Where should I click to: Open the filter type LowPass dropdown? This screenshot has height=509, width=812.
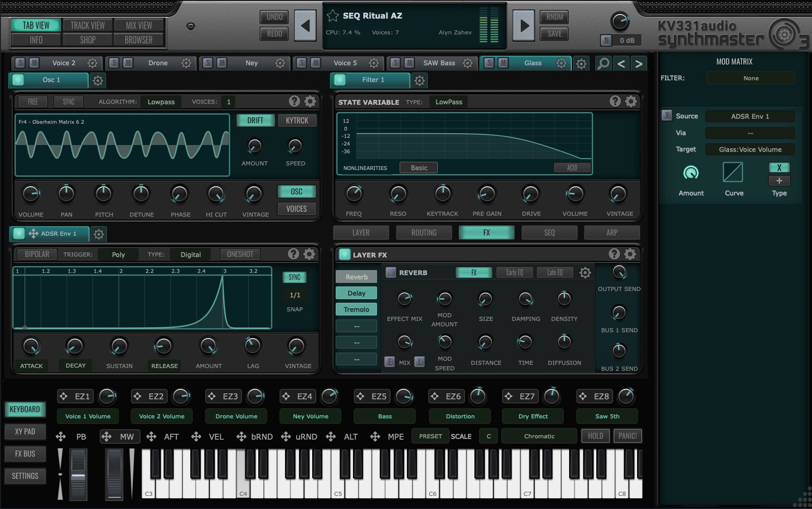pyautogui.click(x=449, y=102)
